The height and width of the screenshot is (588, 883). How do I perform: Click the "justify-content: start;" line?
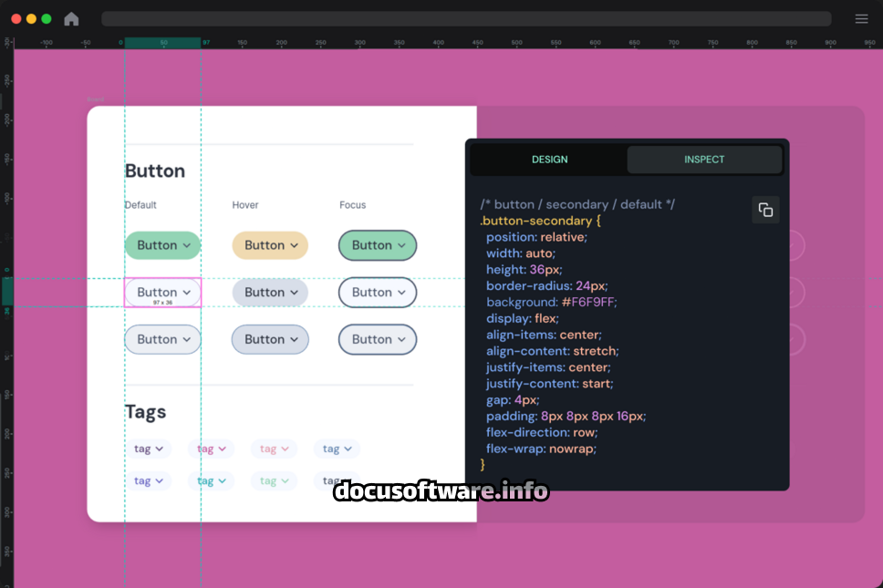550,384
